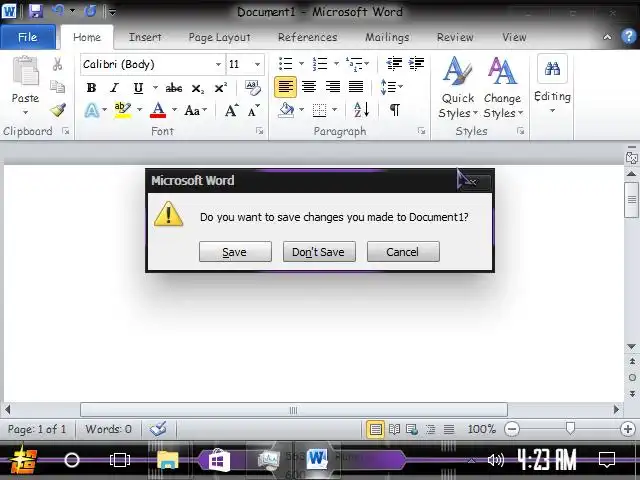Image resolution: width=640 pixels, height=480 pixels.
Task: Click the horizontal scrollbar thumb
Action: point(294,410)
